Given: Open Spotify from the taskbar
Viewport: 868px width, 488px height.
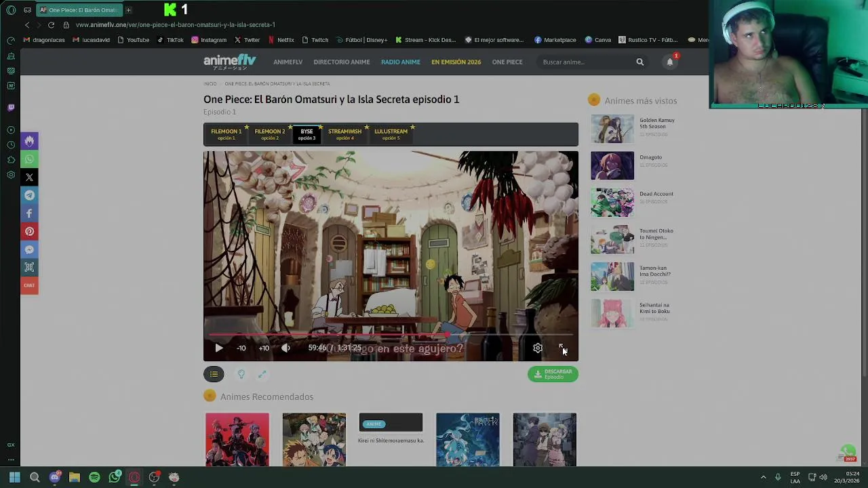Looking at the screenshot, I should pyautogui.click(x=94, y=477).
